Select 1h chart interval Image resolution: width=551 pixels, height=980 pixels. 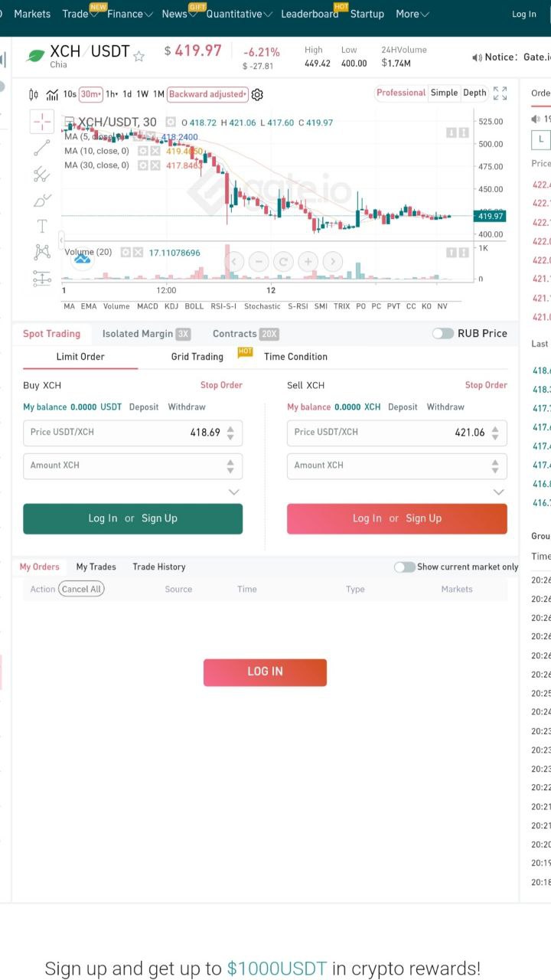tap(112, 94)
